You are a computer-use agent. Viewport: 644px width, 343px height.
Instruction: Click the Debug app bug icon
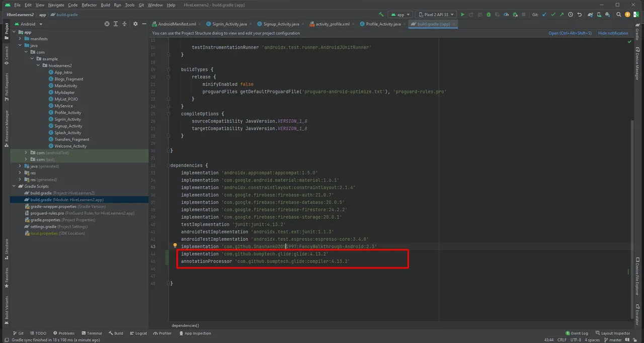[489, 15]
